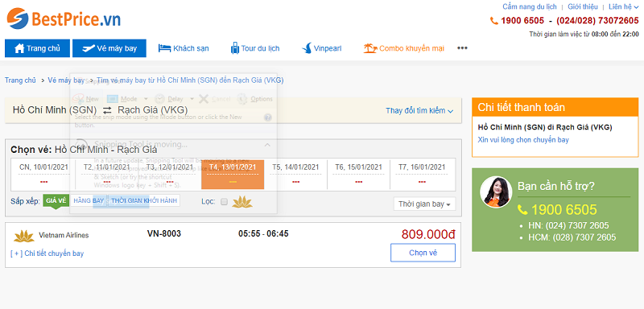Select date T4, 13/01/2021
Image resolution: width=644 pixels, height=309 pixels.
coord(233,174)
